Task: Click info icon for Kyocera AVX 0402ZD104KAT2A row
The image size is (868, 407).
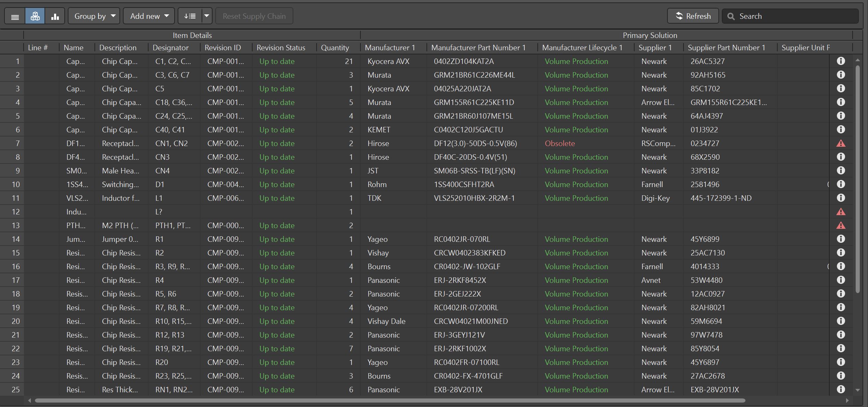Action: tap(841, 61)
